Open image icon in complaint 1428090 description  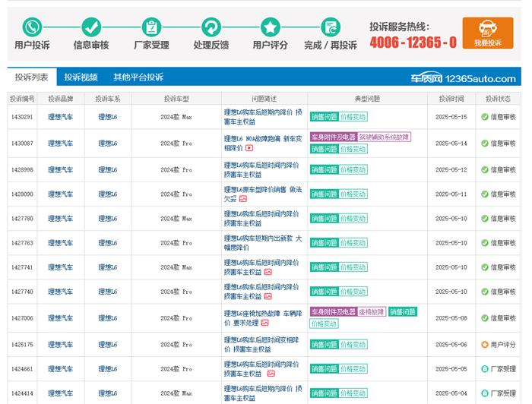(x=243, y=199)
